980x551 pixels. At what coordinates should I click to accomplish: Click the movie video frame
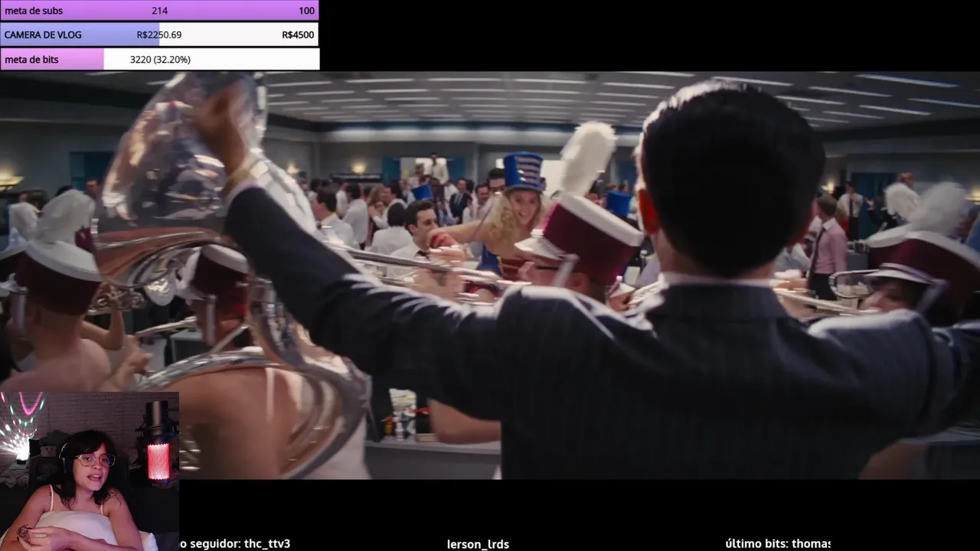(490, 275)
